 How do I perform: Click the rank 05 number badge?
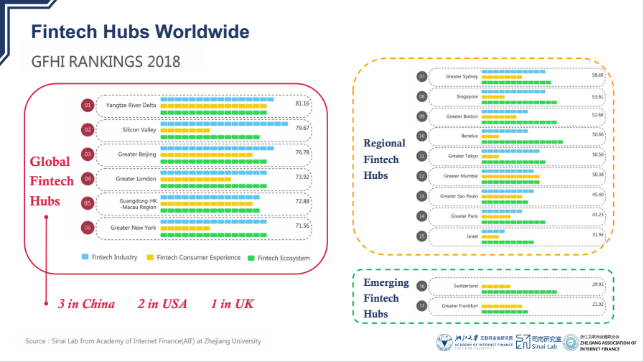[x=88, y=203]
